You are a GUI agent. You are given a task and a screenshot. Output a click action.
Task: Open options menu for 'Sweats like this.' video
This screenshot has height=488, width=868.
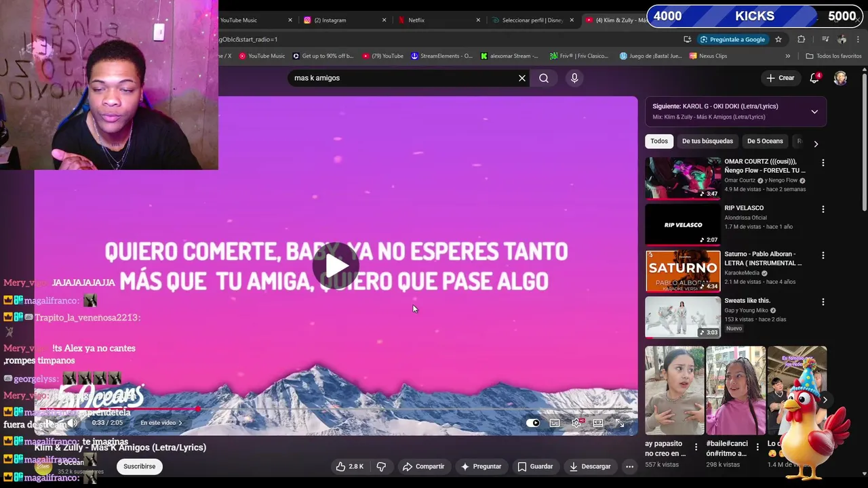pos(823,302)
